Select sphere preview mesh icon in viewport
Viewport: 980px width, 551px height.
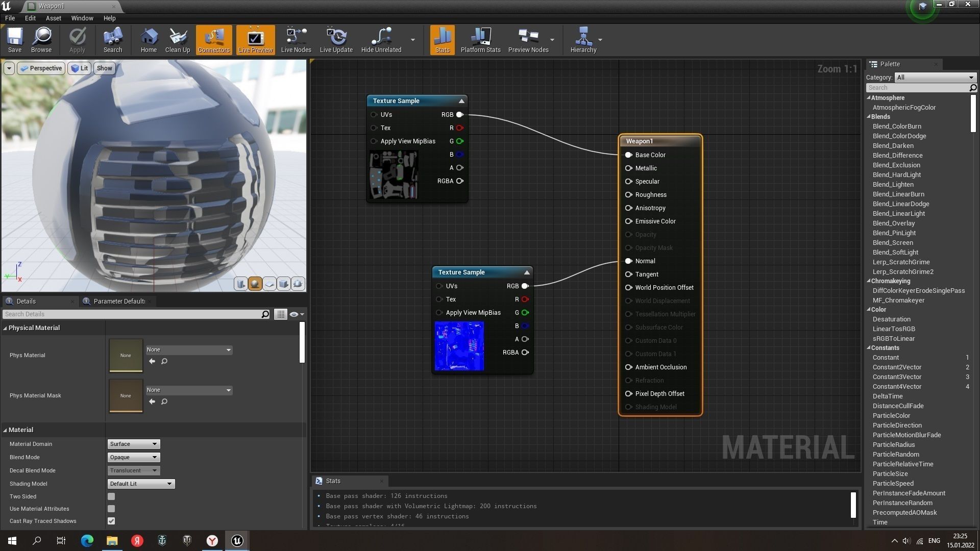(x=255, y=284)
